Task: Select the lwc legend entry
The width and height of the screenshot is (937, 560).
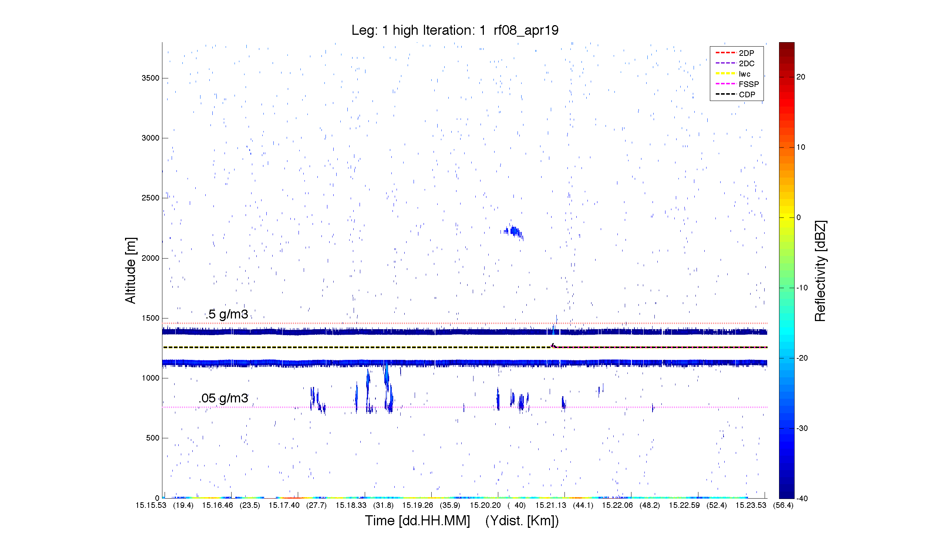Action: click(x=732, y=74)
